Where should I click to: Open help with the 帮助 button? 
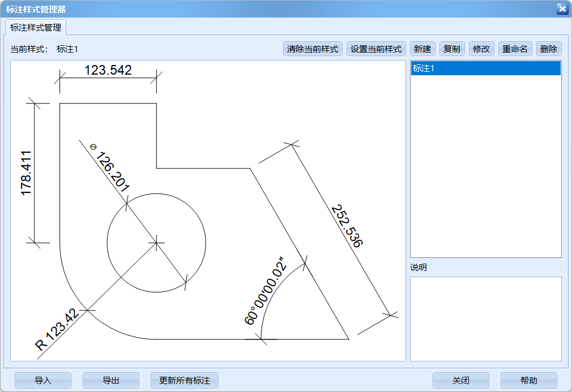point(528,381)
